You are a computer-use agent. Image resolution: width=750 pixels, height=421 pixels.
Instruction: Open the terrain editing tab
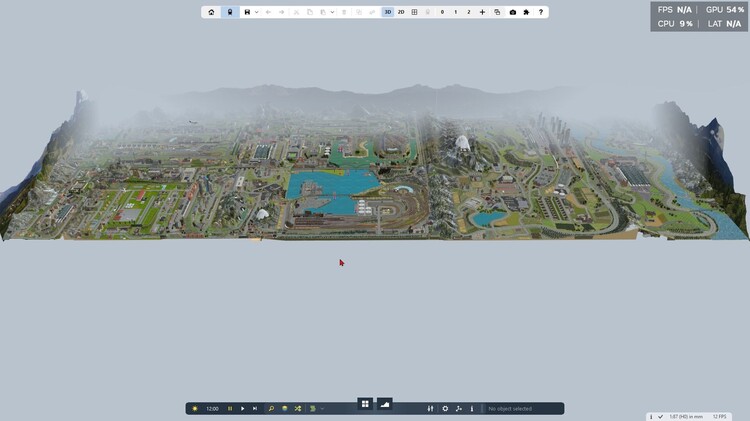point(385,404)
